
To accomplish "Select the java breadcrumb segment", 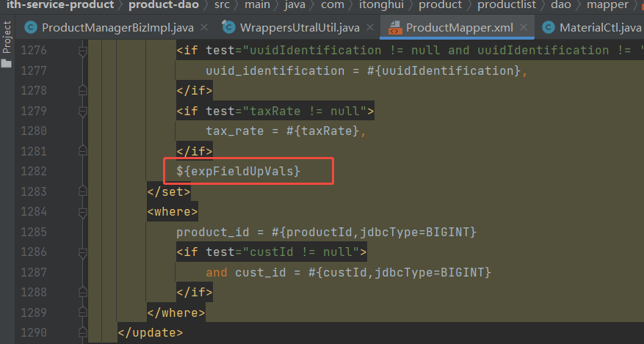I will pos(295,5).
